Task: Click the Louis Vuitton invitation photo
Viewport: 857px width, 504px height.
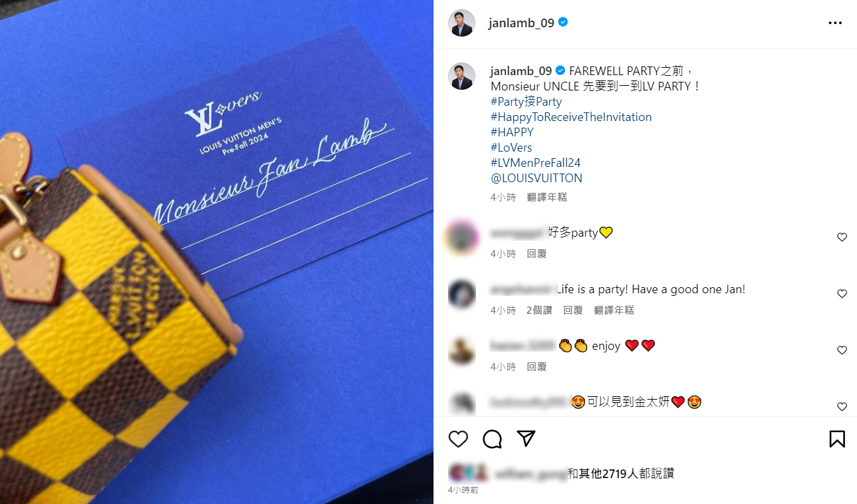Action: [217, 252]
